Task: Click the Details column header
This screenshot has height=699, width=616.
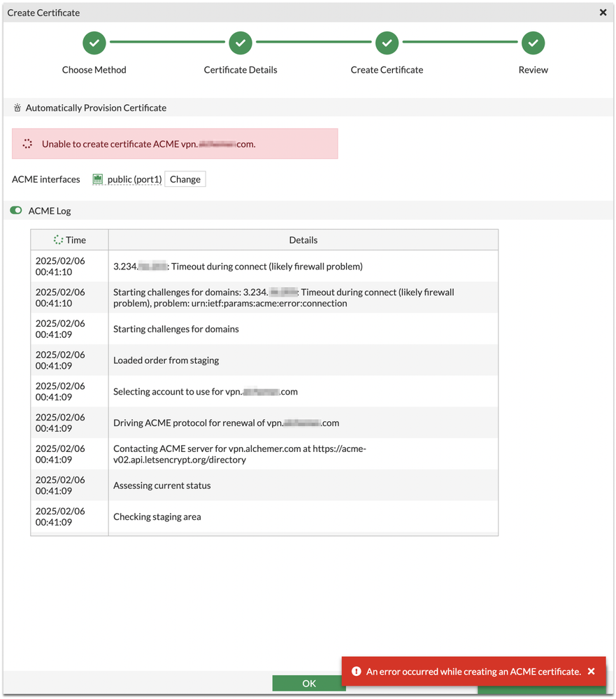Action: (x=303, y=240)
